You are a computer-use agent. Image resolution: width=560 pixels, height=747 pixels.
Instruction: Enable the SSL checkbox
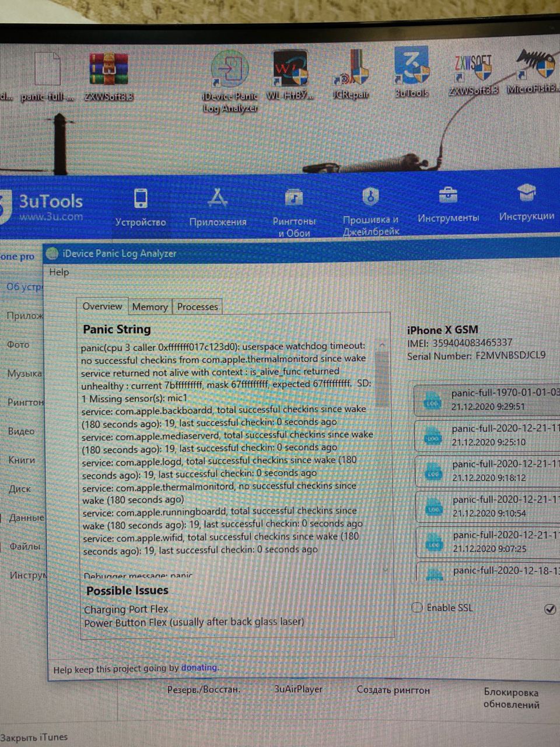417,608
